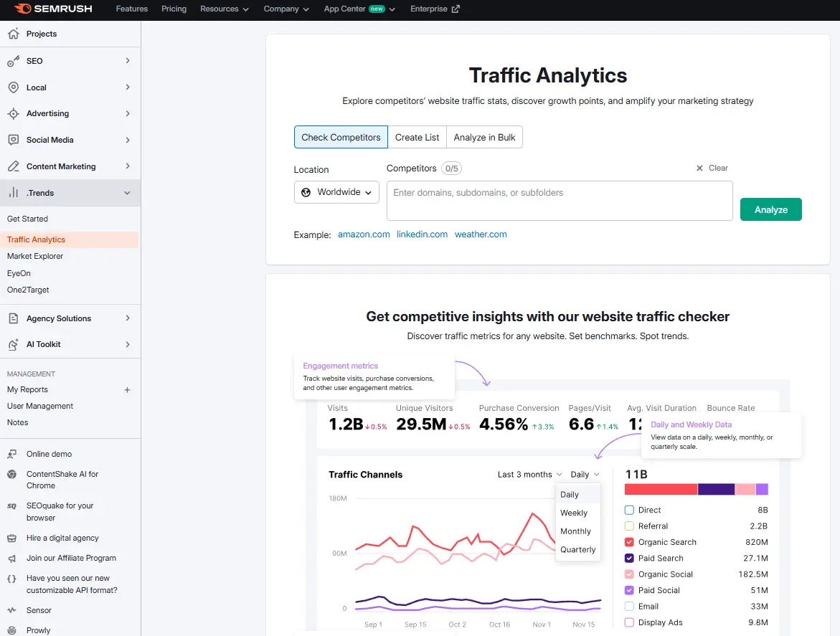Switch to the Analyze in Bulk tab
The height and width of the screenshot is (636, 840).
(484, 137)
